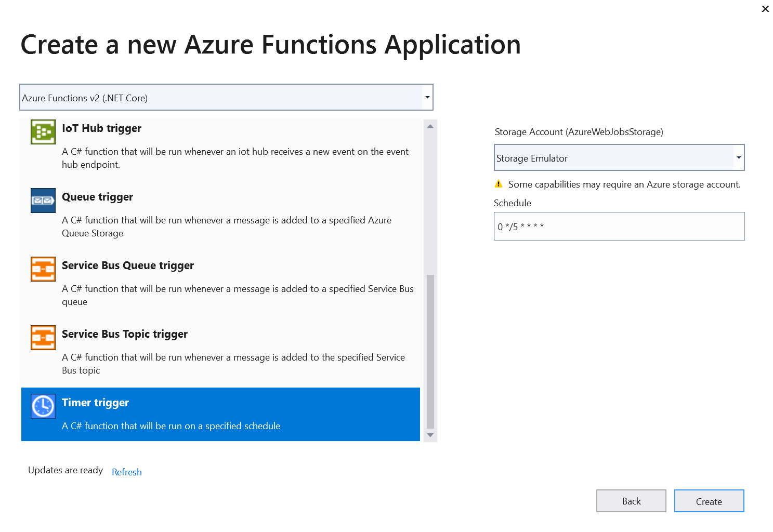773x532 pixels.
Task: Click the Service Bus Topic trigger description
Action: coord(233,364)
